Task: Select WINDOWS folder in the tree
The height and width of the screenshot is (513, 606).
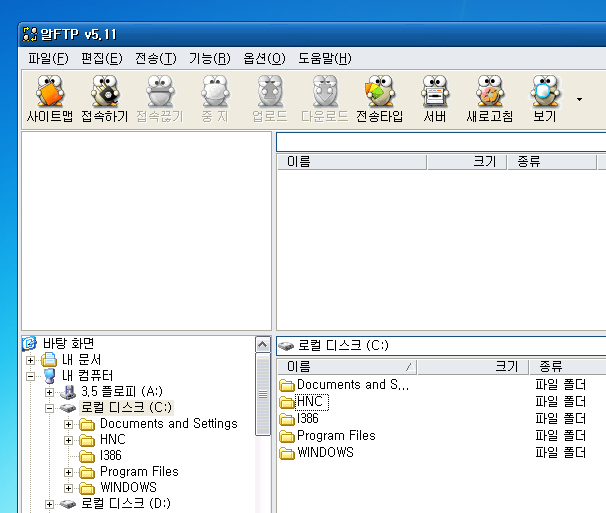Action: (128, 487)
